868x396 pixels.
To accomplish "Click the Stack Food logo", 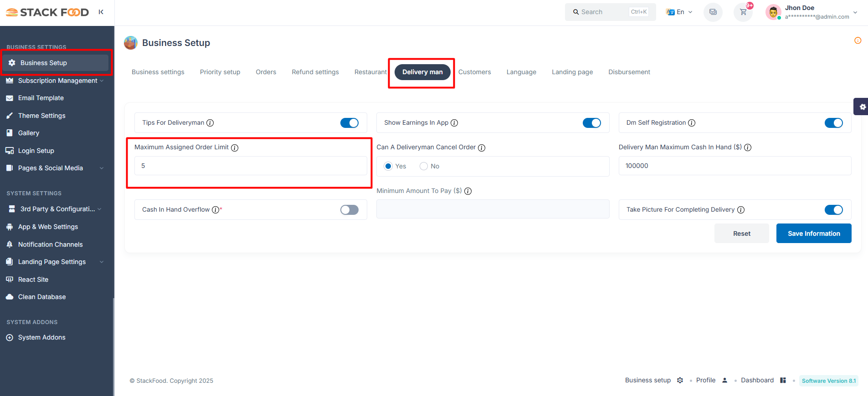I will coord(47,12).
